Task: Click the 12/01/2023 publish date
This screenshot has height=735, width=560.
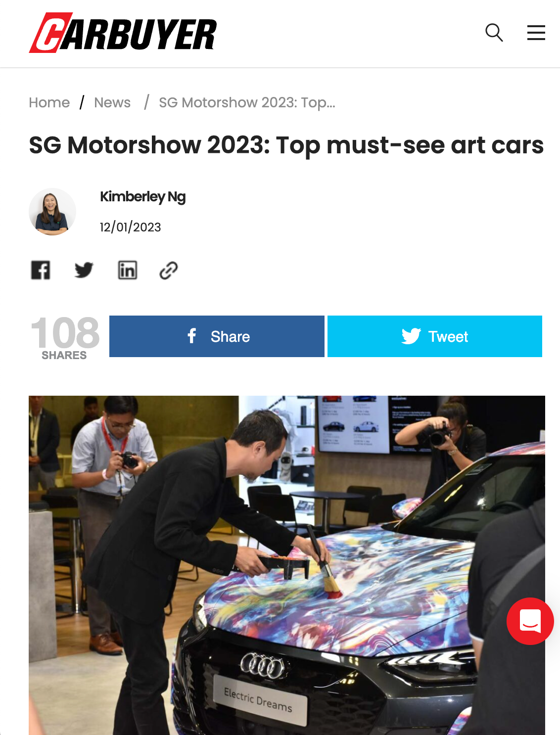Action: (131, 227)
